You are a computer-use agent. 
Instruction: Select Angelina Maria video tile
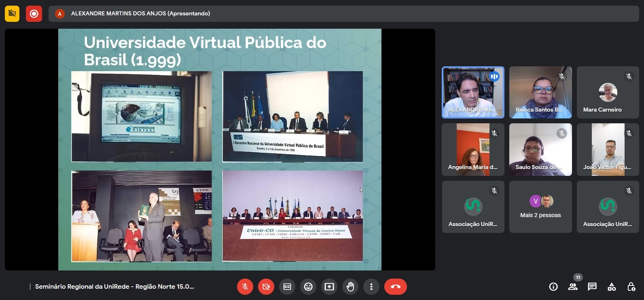tap(473, 150)
